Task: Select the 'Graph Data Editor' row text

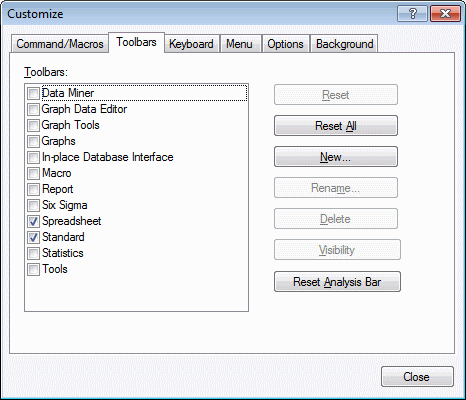Action: 84,109
